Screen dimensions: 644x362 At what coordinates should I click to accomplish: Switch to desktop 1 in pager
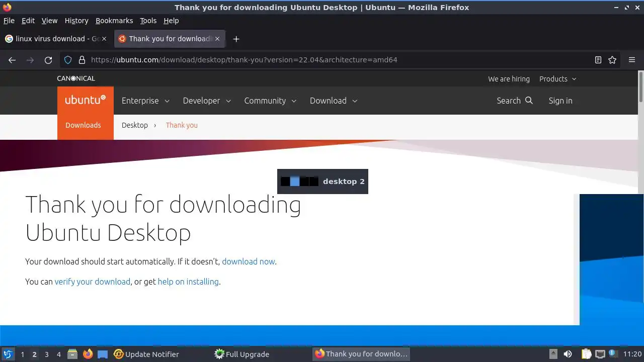[x=22, y=354]
